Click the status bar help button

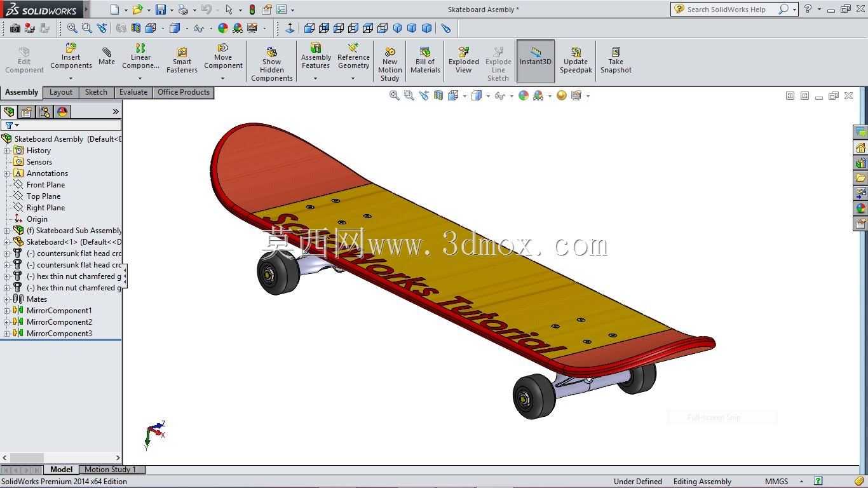pyautogui.click(x=818, y=482)
